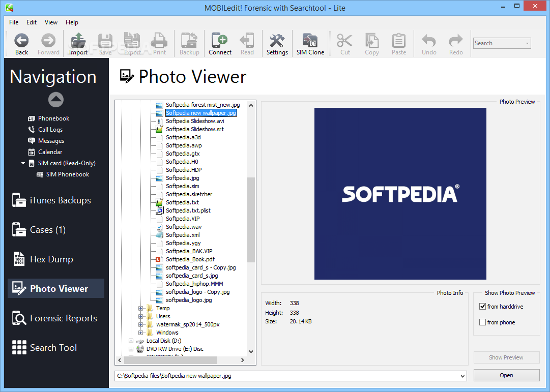
Task: Click the Forward toolbar icon
Action: [48, 41]
